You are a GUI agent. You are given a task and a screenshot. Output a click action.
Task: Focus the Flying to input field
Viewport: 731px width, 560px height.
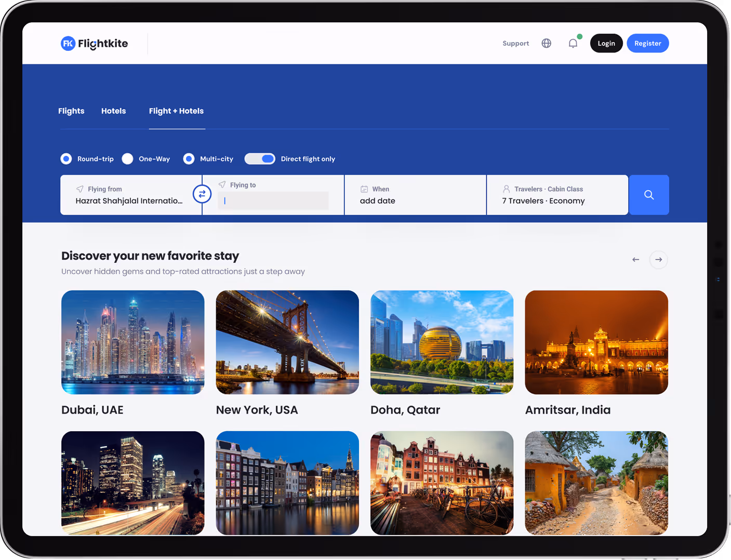pyautogui.click(x=273, y=201)
